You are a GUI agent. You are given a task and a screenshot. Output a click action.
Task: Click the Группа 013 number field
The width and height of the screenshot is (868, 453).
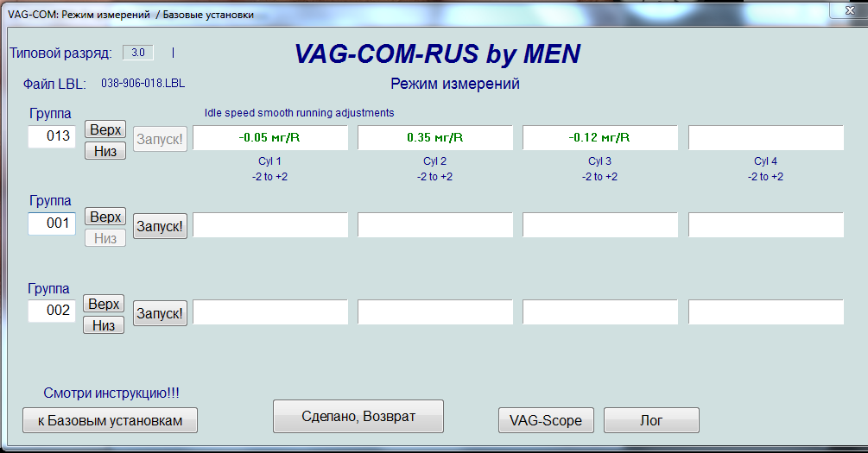(x=52, y=136)
